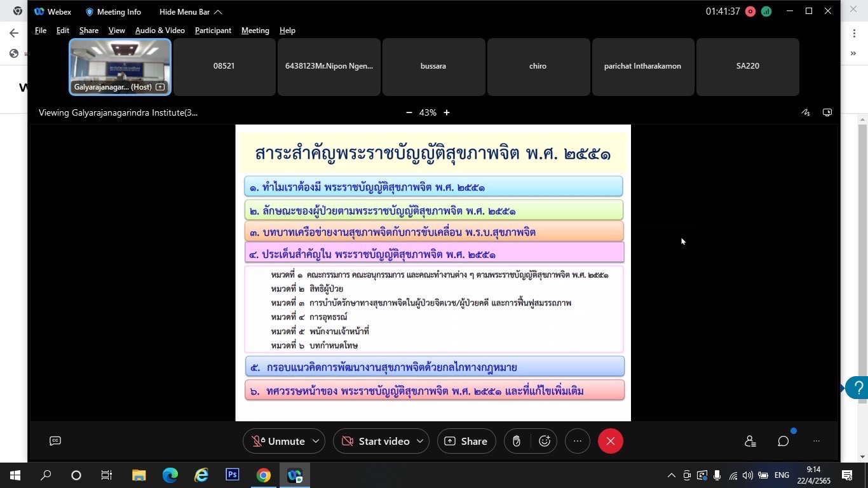Open the reactions emoji icon
The height and width of the screenshot is (488, 868).
click(x=545, y=441)
